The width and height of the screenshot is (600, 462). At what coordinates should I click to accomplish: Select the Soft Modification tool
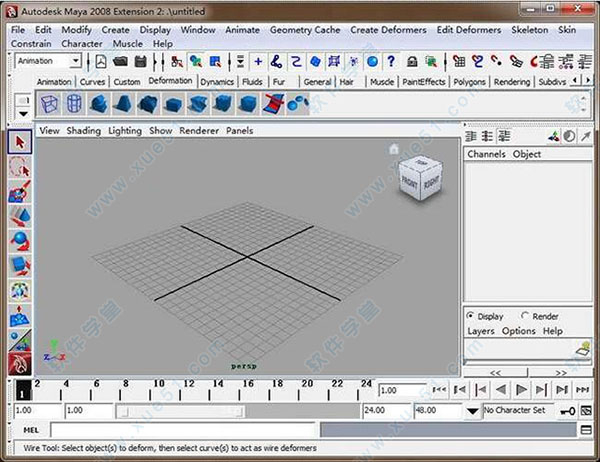coord(20,315)
